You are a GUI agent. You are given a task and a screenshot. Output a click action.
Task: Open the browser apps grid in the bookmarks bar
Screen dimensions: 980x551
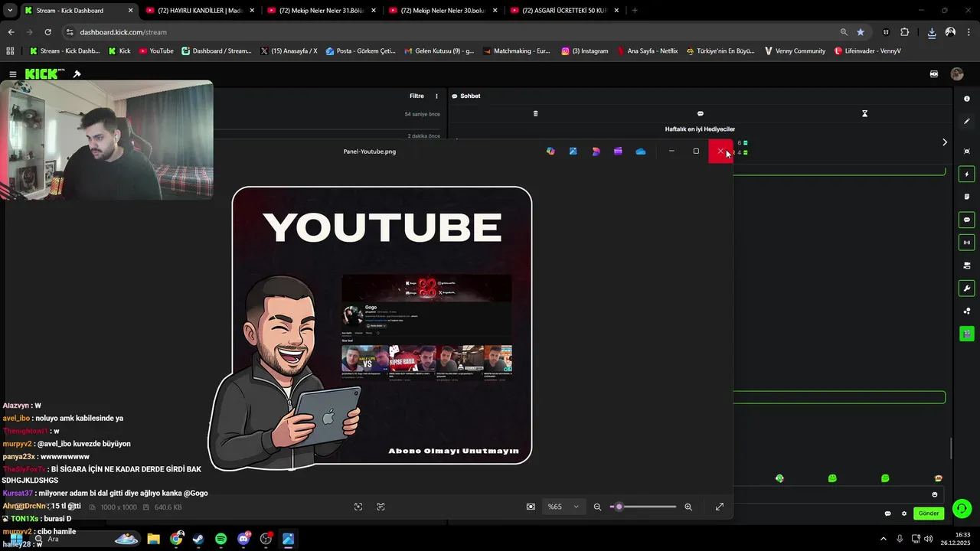tap(10, 51)
